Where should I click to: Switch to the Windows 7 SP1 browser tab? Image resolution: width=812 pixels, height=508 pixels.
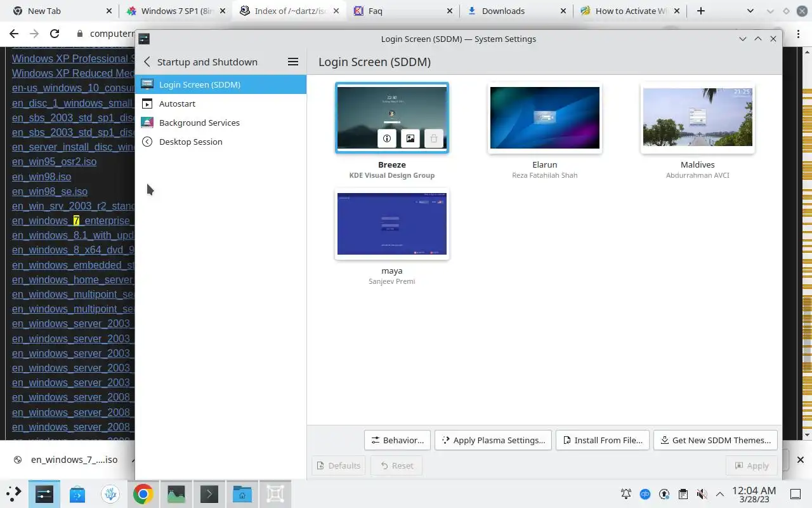point(176,11)
